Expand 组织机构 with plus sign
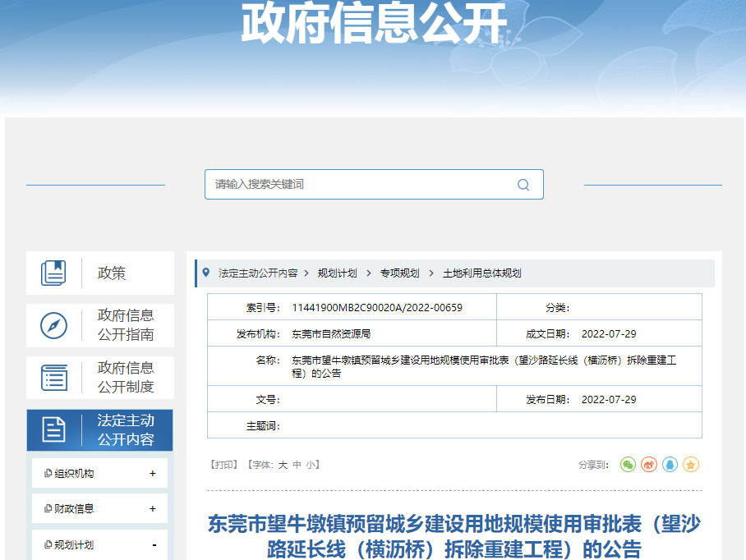 pyautogui.click(x=153, y=474)
